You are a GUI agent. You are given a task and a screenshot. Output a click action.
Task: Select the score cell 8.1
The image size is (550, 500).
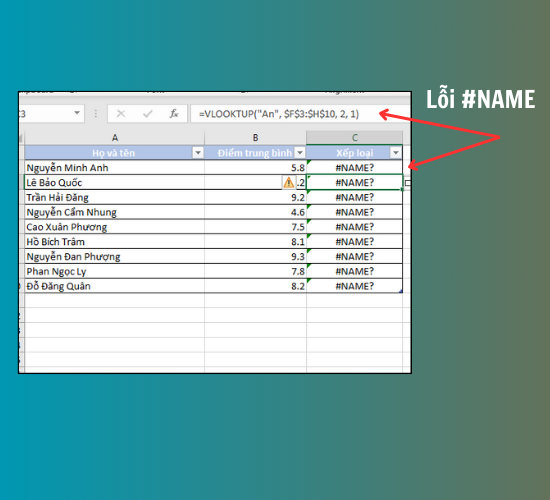255,241
